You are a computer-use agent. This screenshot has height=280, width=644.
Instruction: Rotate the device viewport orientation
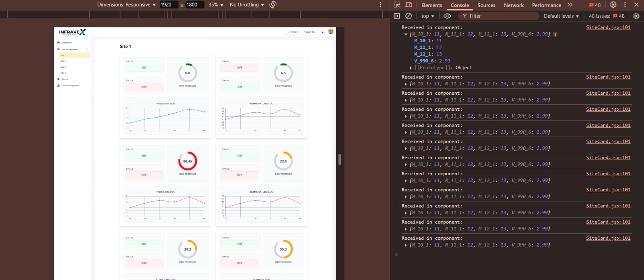pyautogui.click(x=273, y=5)
